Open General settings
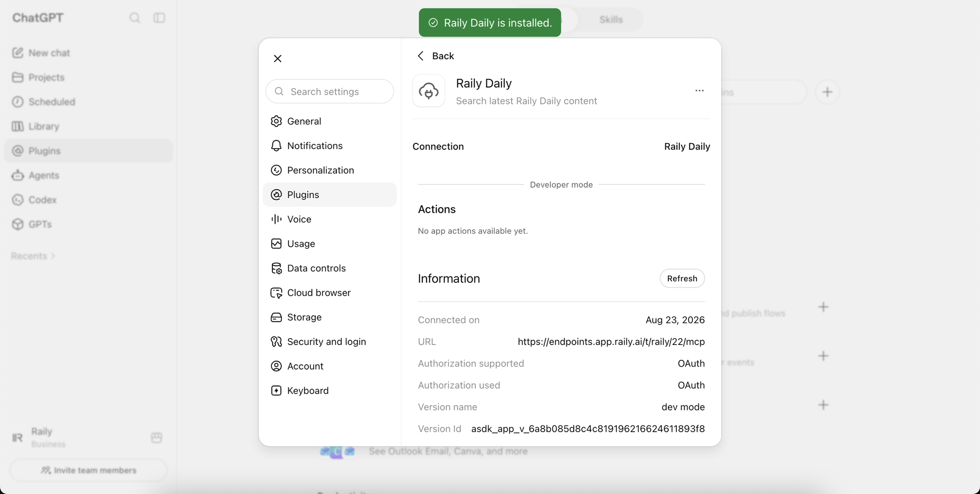The image size is (980, 494). [330, 121]
